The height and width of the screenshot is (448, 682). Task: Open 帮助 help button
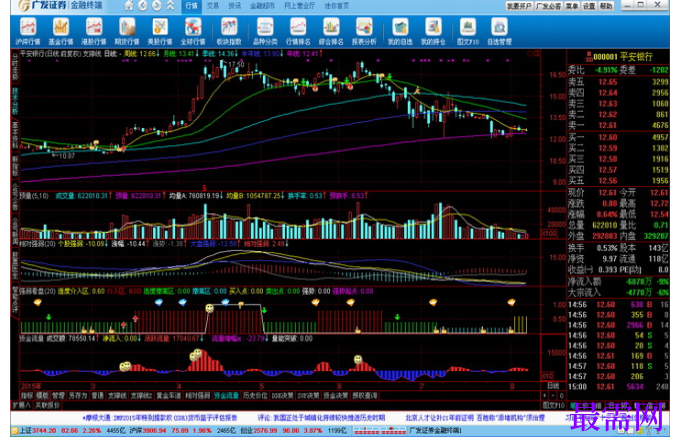coord(606,6)
